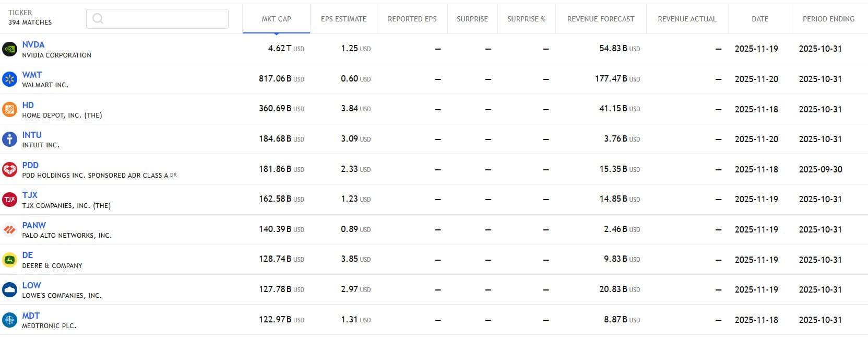Click the TJX red logo icon
The height and width of the screenshot is (337, 868).
click(9, 200)
